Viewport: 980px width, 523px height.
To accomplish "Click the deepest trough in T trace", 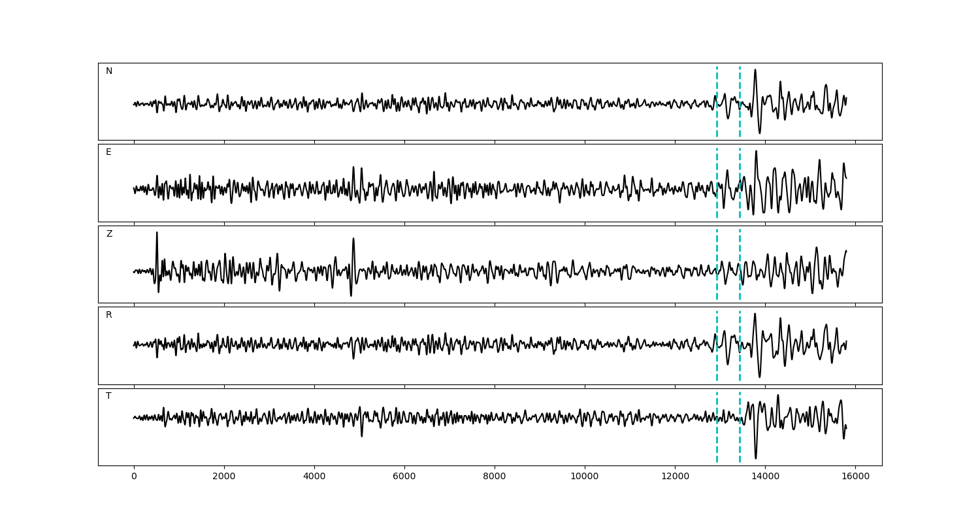I will click(756, 457).
